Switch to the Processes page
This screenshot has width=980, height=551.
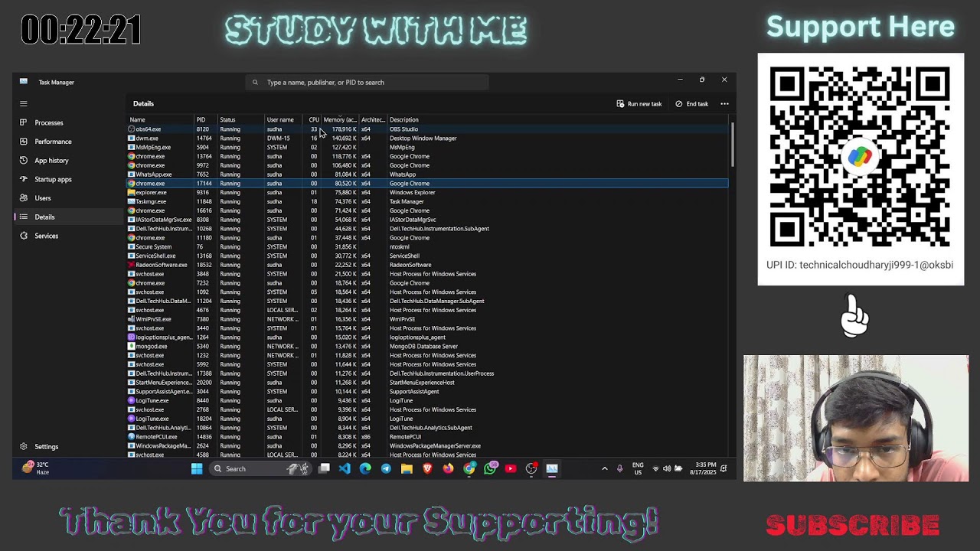point(67,122)
